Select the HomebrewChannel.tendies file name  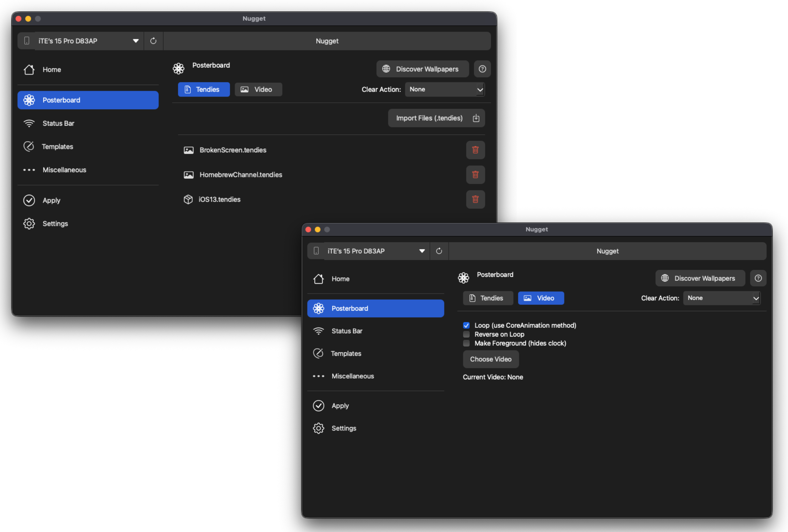(241, 175)
